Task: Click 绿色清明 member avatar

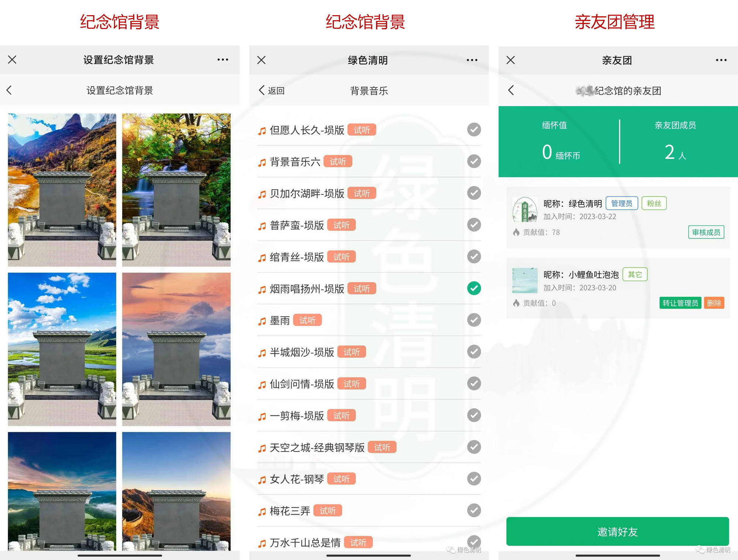Action: (x=525, y=209)
